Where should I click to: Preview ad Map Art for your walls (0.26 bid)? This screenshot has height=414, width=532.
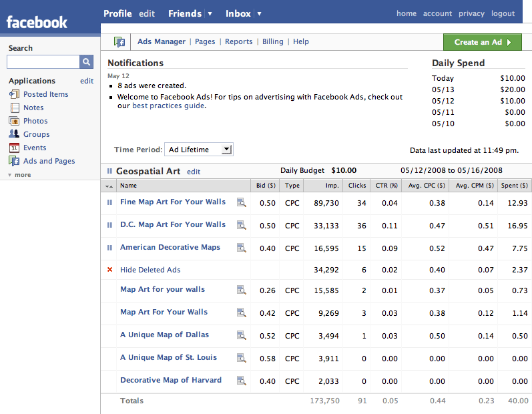pyautogui.click(x=241, y=290)
